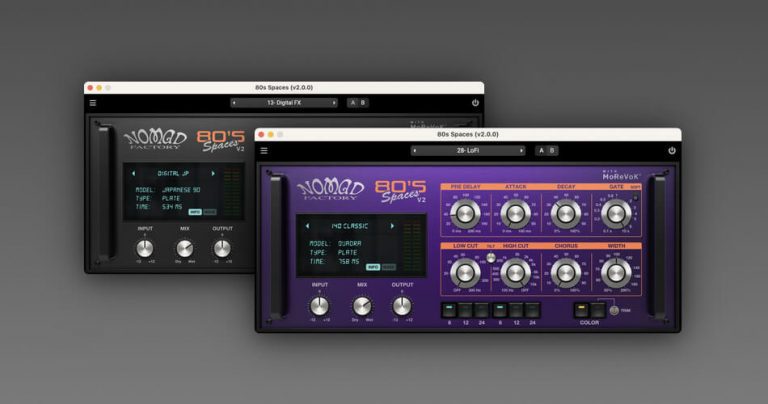
Task: Click the MIX knob in the black window
Action: coord(185,249)
